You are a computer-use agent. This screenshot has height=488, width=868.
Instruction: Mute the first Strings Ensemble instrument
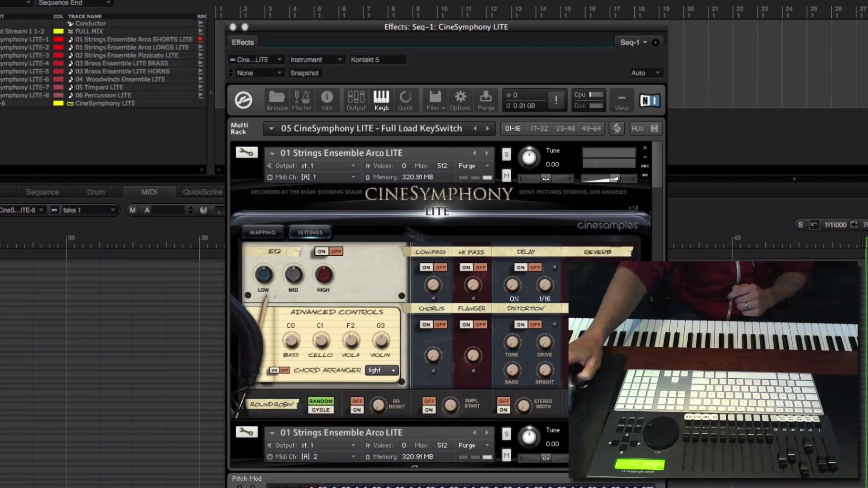point(506,176)
